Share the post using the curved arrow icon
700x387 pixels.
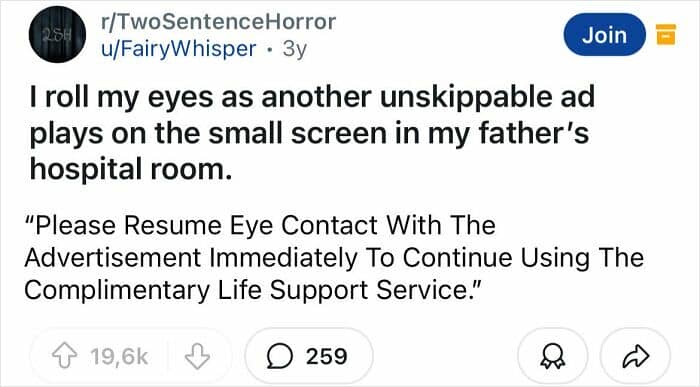(x=636, y=356)
